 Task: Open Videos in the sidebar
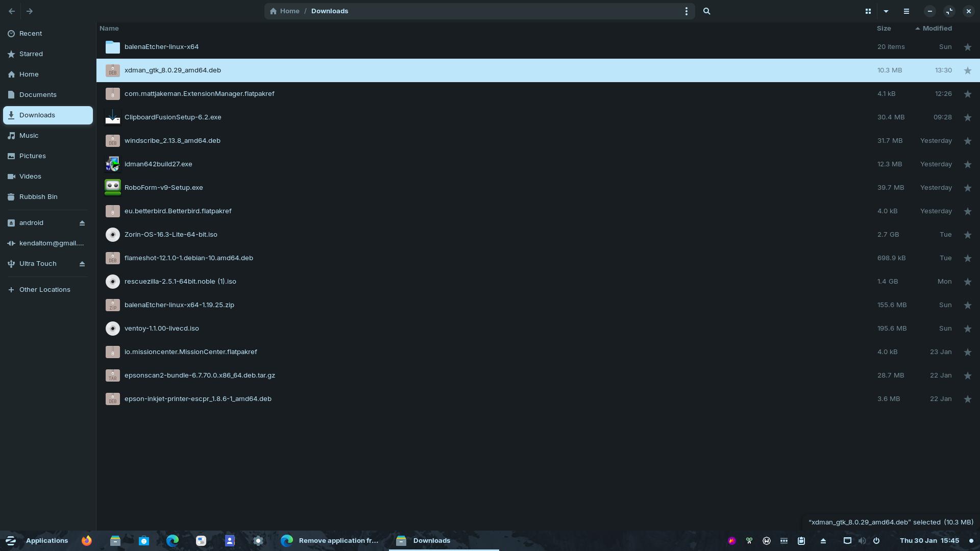[x=48, y=176]
